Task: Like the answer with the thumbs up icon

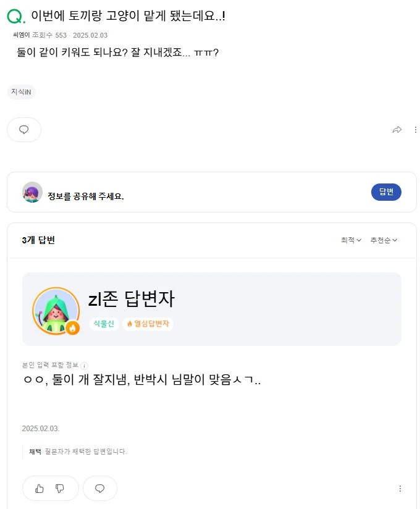Action: tap(40, 488)
